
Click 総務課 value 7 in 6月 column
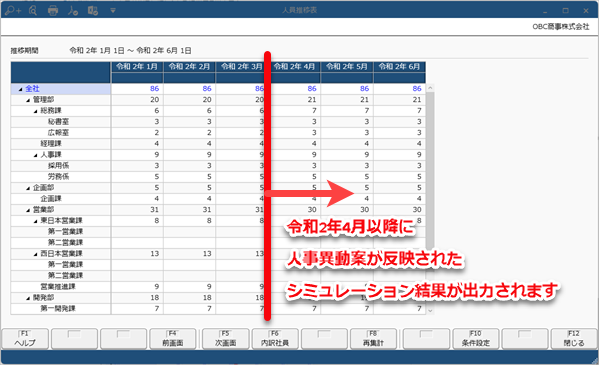pyautogui.click(x=419, y=111)
